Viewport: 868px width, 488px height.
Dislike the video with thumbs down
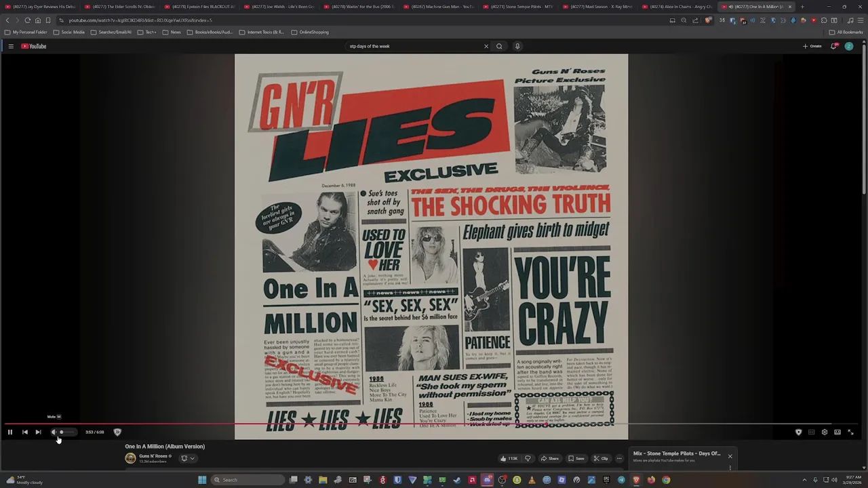click(x=528, y=458)
